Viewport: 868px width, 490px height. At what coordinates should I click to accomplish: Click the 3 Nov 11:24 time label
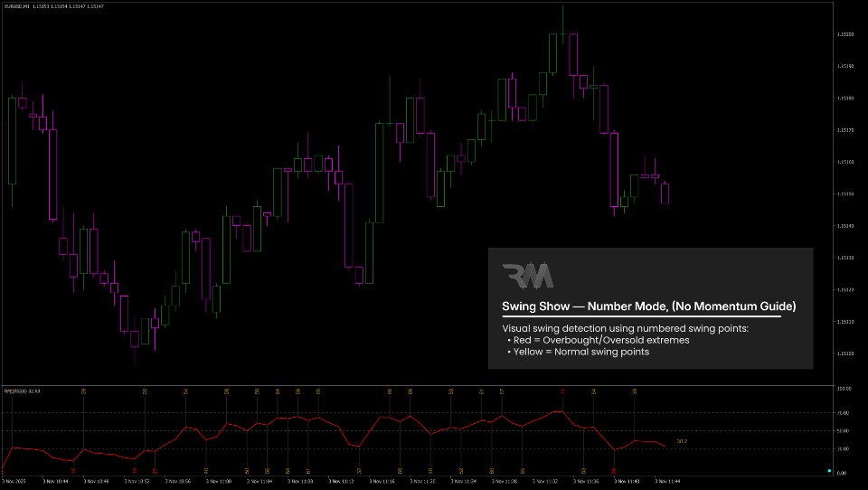pyautogui.click(x=464, y=481)
